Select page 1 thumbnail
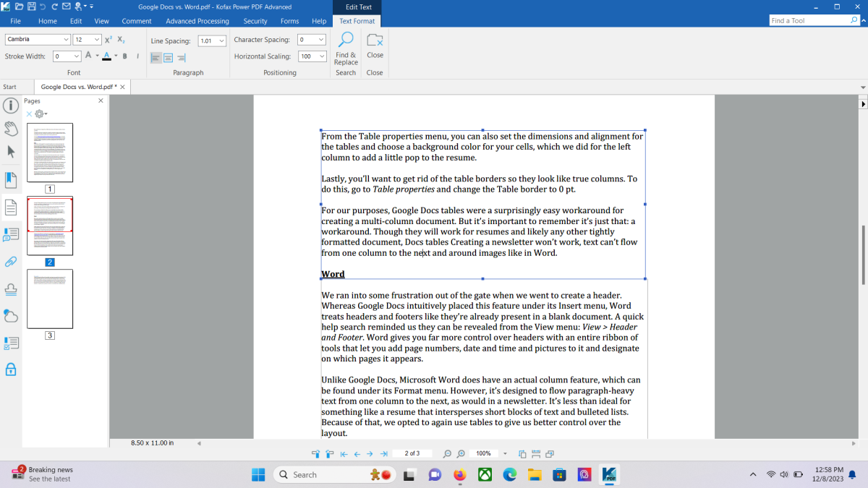 (x=50, y=153)
